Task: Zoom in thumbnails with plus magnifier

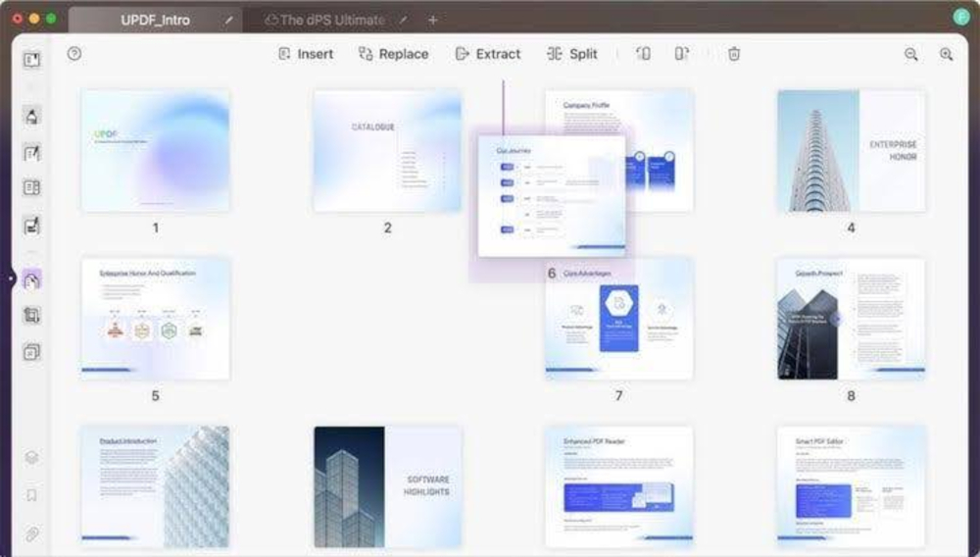Action: (x=946, y=55)
